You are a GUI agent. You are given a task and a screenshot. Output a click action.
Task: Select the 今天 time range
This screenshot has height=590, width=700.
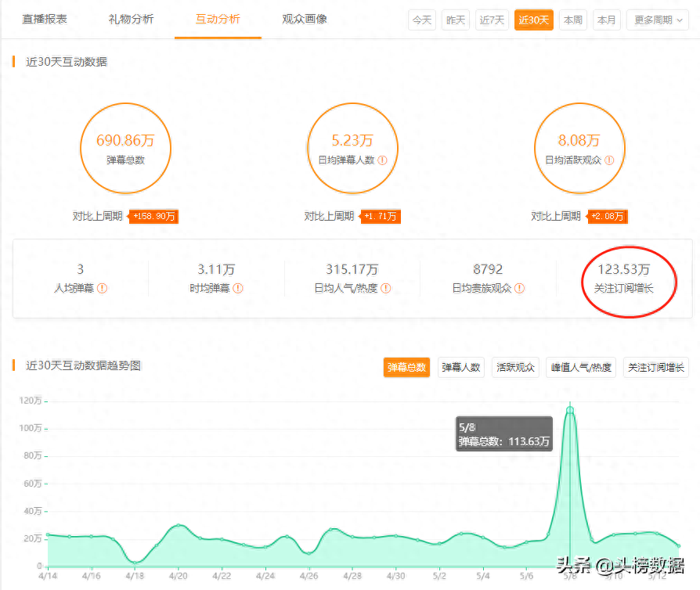422,20
